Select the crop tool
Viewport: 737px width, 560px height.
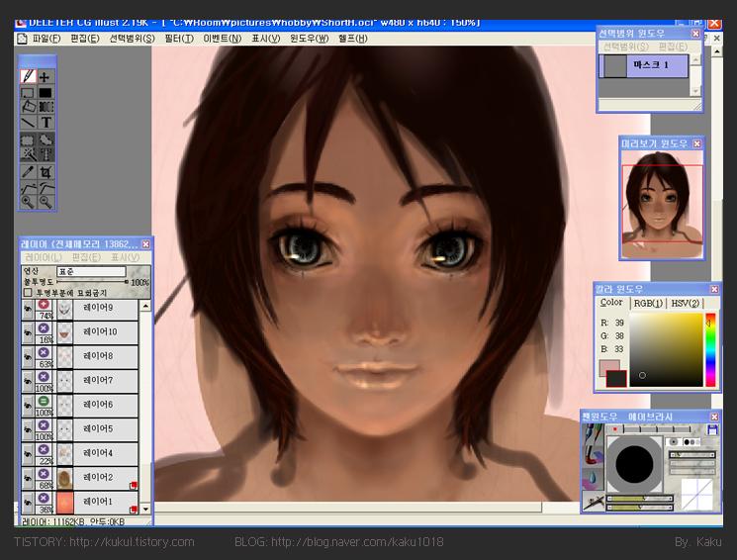pyautogui.click(x=46, y=171)
